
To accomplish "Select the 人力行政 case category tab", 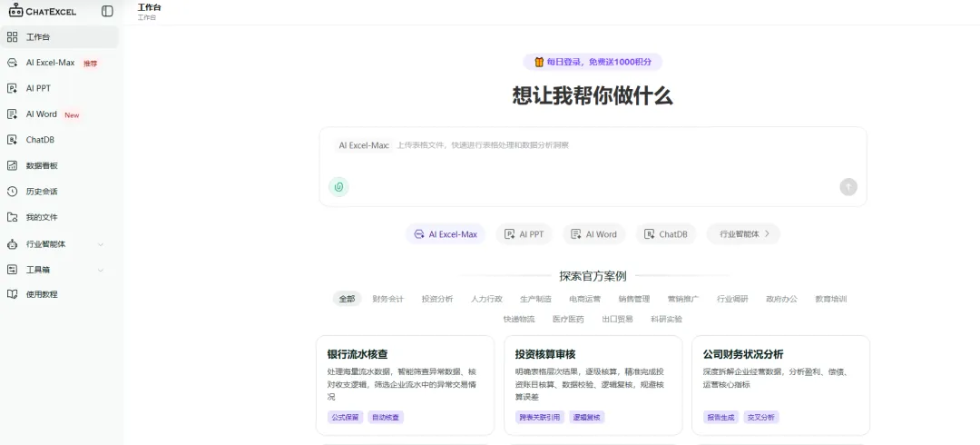I will pyautogui.click(x=487, y=299).
